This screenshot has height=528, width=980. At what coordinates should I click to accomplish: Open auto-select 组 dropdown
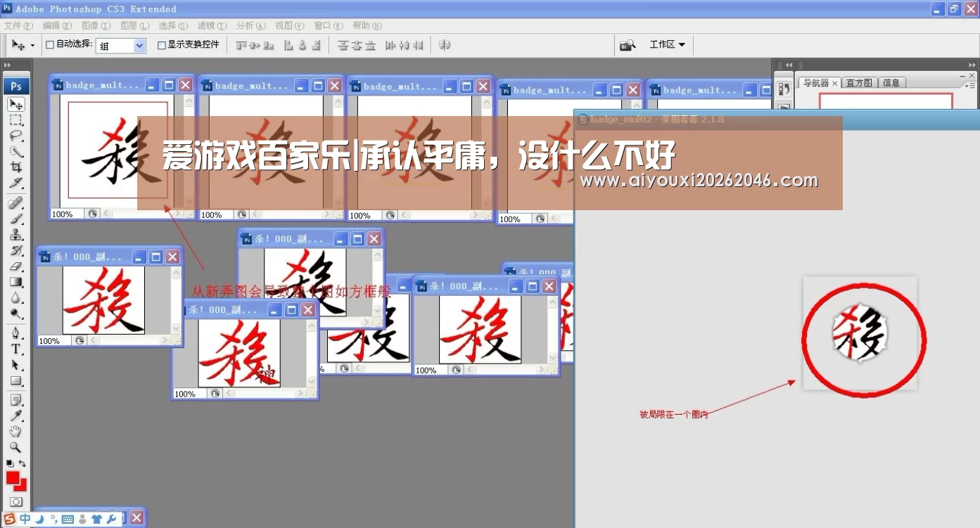(139, 46)
